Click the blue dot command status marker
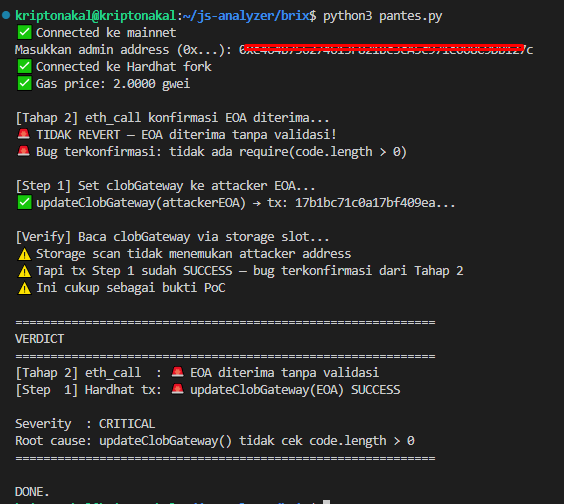Viewport: 564px width, 504px height. [6, 15]
